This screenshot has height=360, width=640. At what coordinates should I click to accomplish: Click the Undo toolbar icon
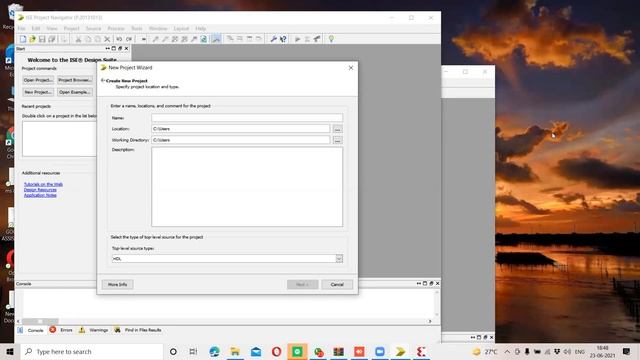(x=119, y=39)
